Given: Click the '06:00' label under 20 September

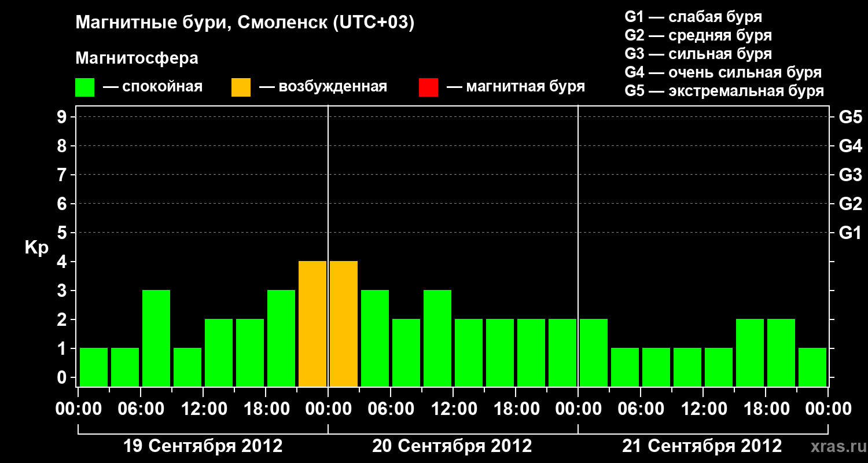Looking at the screenshot, I should click(x=391, y=409).
